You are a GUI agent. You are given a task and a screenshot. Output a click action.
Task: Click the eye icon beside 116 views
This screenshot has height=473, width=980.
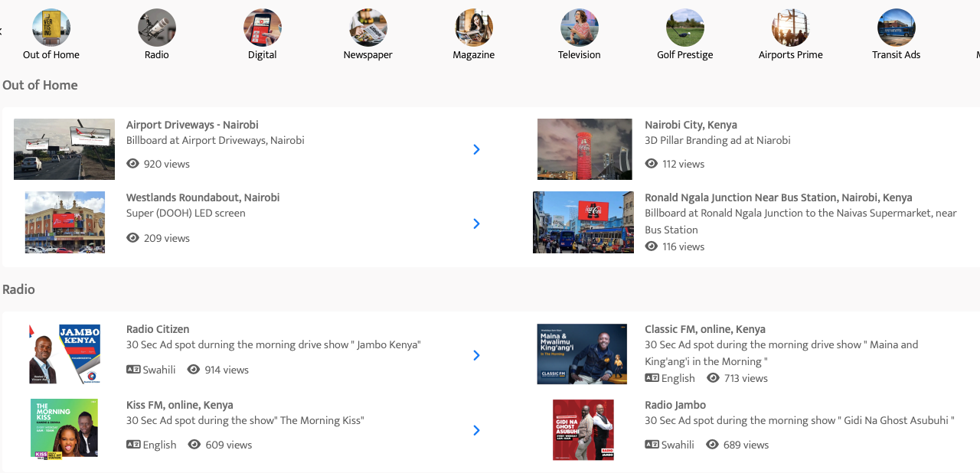click(x=652, y=246)
